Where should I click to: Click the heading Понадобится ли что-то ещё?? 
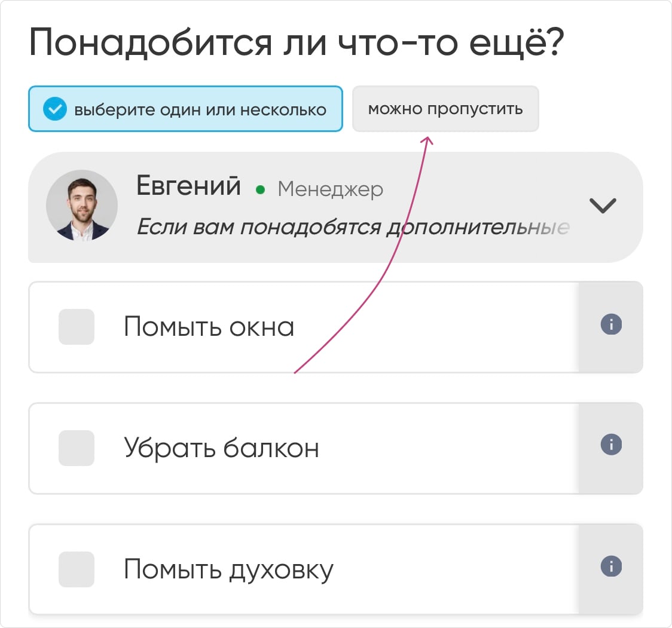[297, 43]
